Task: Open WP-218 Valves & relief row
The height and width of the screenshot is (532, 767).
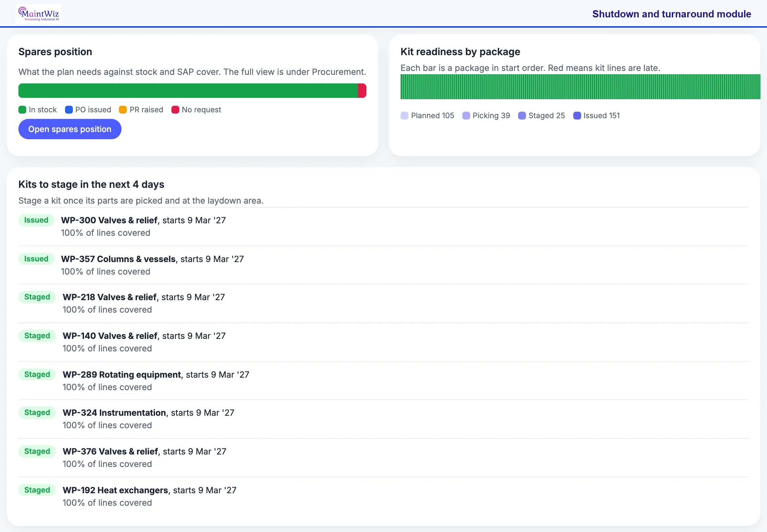Action: pyautogui.click(x=383, y=303)
